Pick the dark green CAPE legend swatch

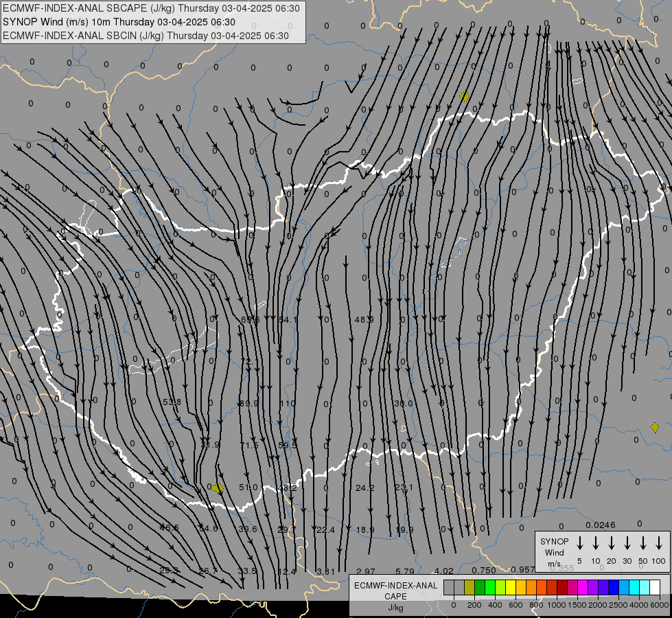pos(480,588)
